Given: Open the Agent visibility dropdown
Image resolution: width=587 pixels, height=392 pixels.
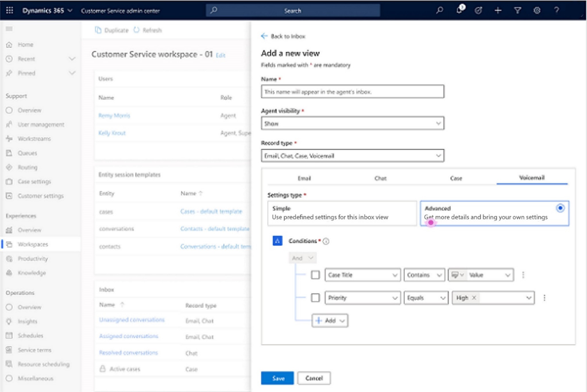Looking at the screenshot, I should [352, 123].
